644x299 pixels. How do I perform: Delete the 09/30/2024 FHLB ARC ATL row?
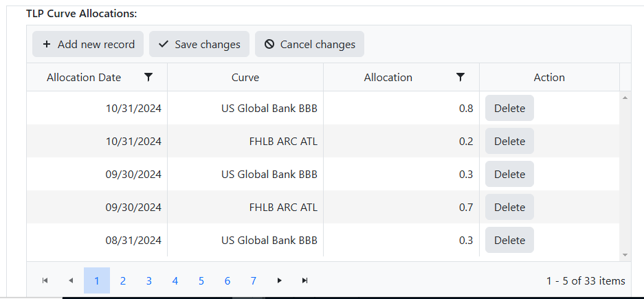pyautogui.click(x=509, y=208)
